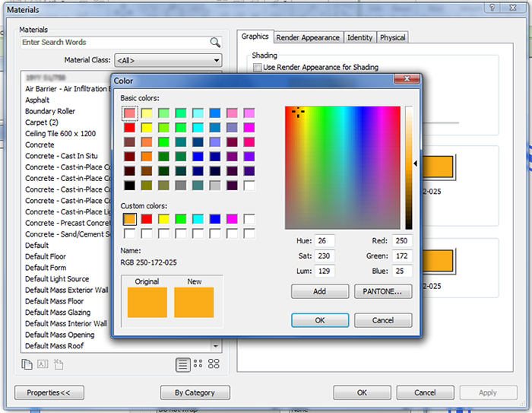Select Default Form material

[46, 268]
